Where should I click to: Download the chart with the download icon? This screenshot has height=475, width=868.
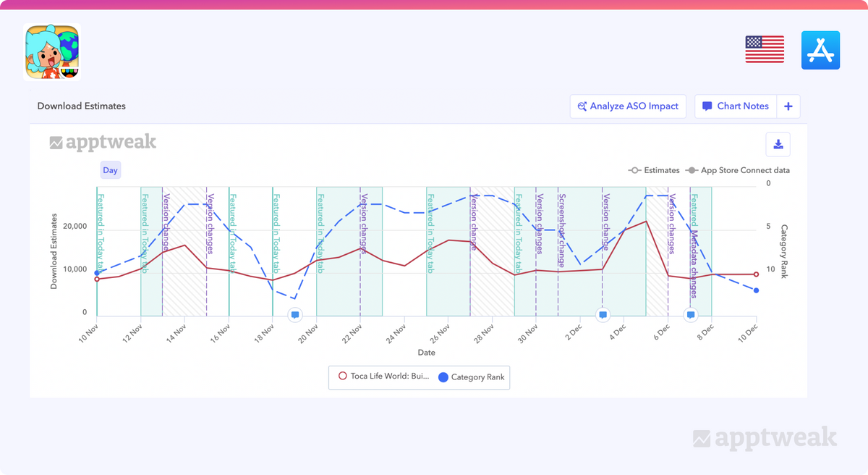pos(778,144)
